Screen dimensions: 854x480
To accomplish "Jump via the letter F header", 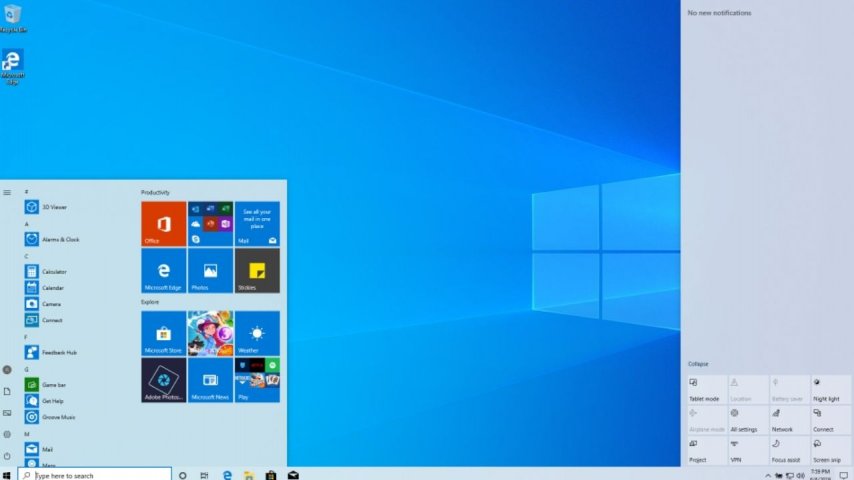I will click(26, 337).
